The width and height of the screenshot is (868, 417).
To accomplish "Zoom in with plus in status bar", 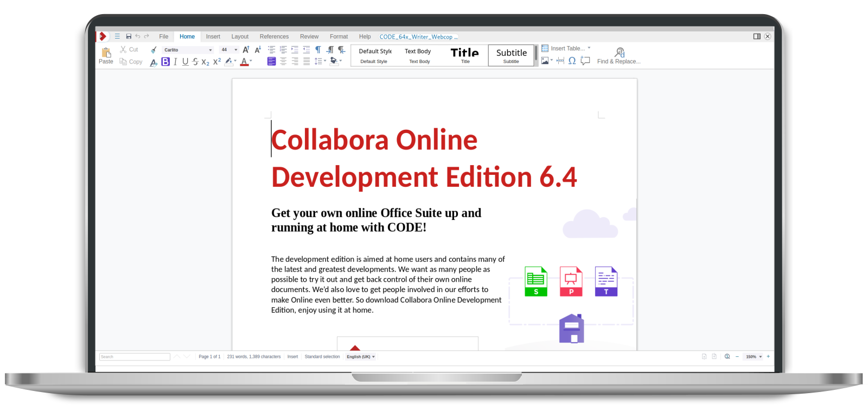I will point(768,357).
